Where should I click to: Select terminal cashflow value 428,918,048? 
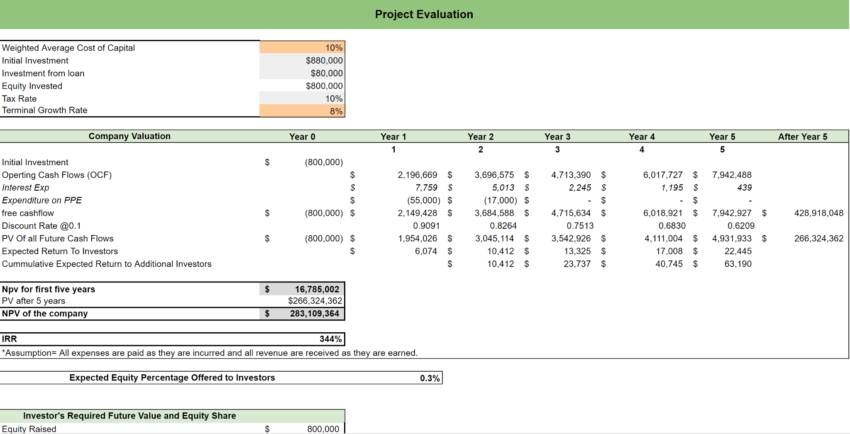click(819, 213)
